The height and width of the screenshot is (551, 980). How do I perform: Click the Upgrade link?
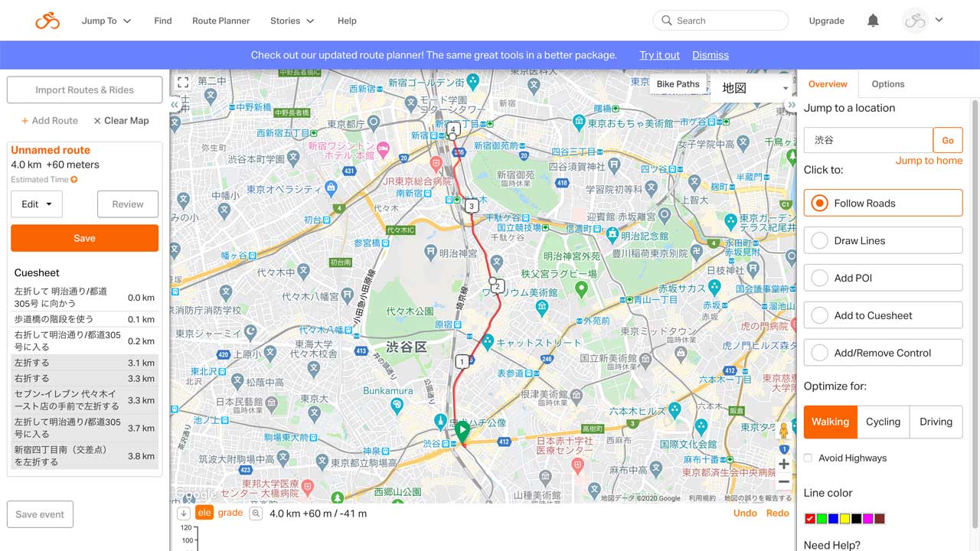click(x=827, y=21)
